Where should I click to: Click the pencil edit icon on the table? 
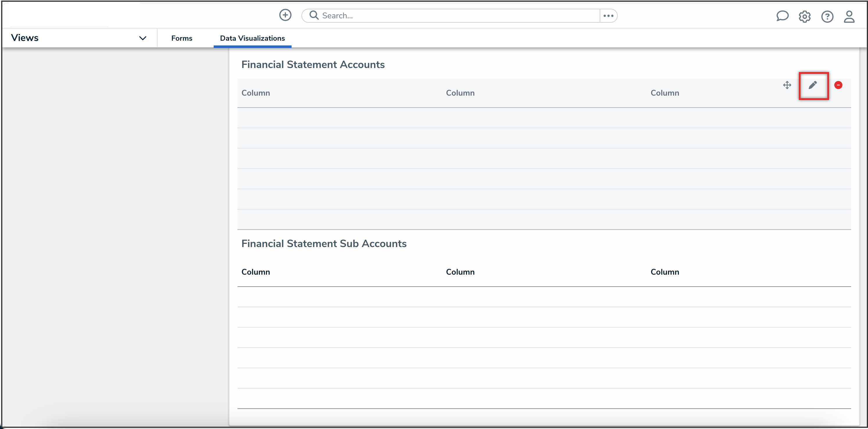tap(813, 85)
